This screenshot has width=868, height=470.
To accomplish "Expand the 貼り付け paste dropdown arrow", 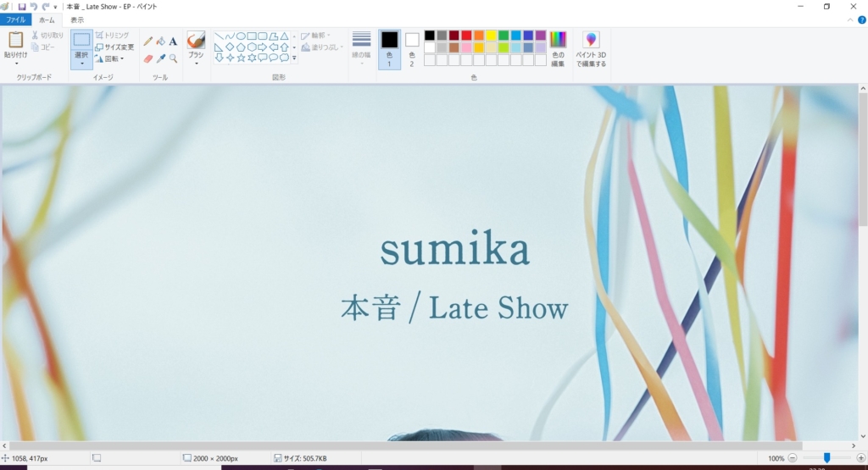I will click(15, 64).
